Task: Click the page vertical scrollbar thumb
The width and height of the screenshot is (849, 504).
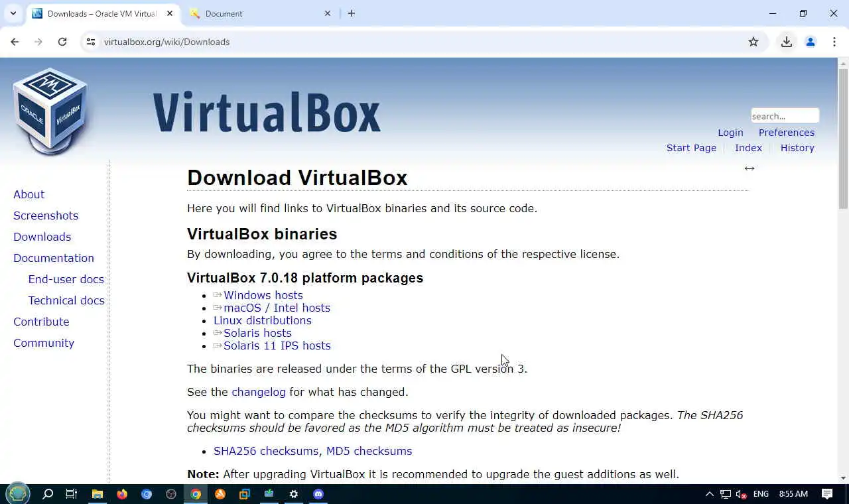Action: click(x=843, y=139)
